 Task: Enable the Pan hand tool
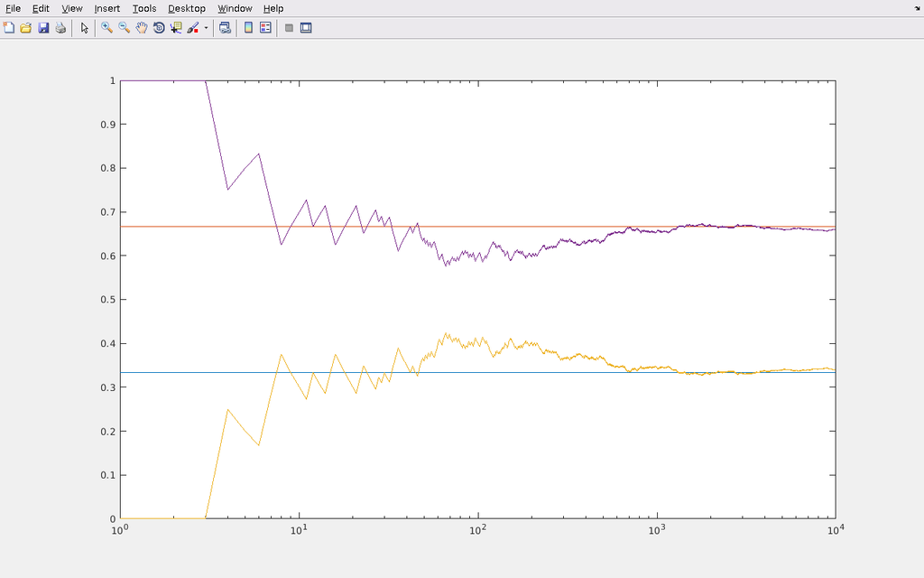pyautogui.click(x=142, y=28)
